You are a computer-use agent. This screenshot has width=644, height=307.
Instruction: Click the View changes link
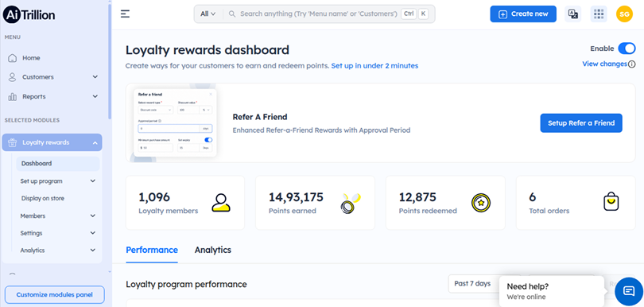click(604, 64)
